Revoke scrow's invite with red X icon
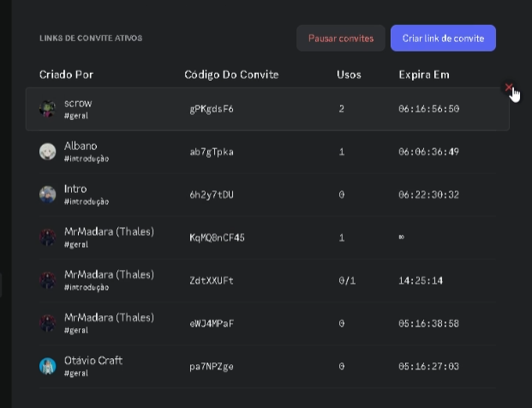 508,87
